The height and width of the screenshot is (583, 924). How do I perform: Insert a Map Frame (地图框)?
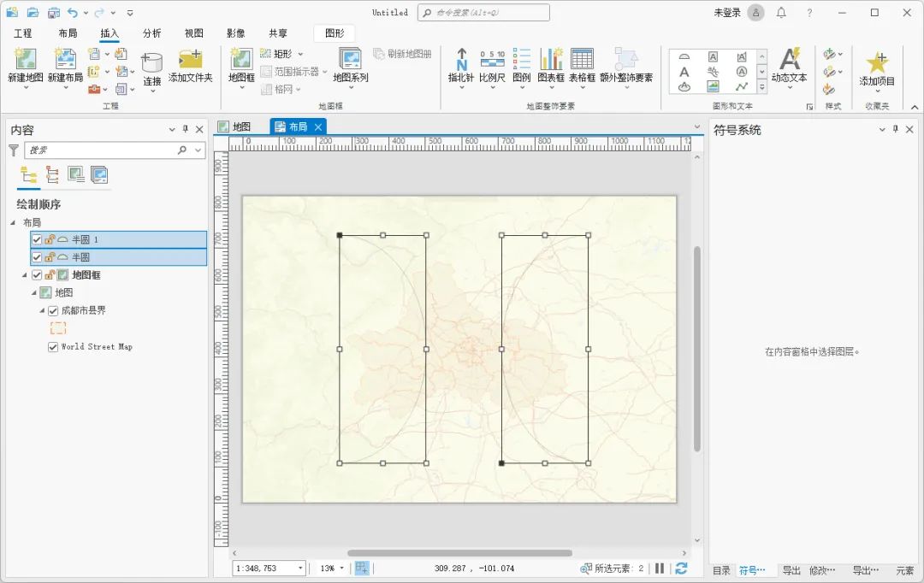[241, 59]
